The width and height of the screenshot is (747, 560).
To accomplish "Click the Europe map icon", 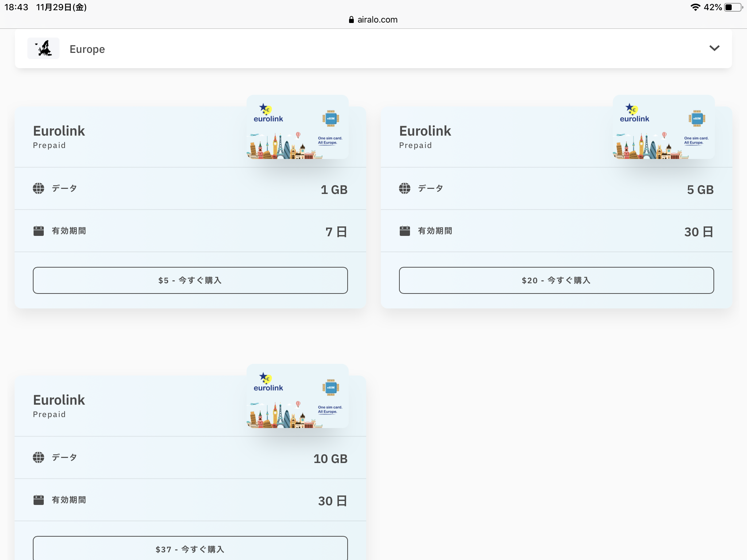I will tap(43, 48).
